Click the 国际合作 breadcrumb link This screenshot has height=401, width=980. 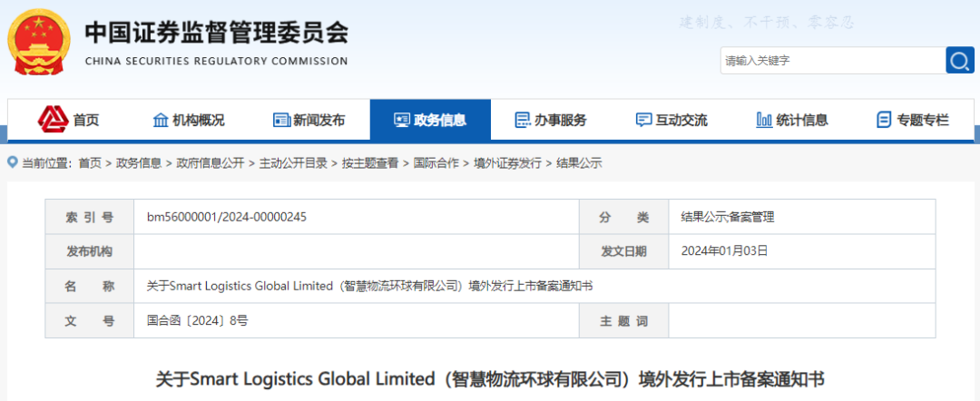click(x=436, y=163)
